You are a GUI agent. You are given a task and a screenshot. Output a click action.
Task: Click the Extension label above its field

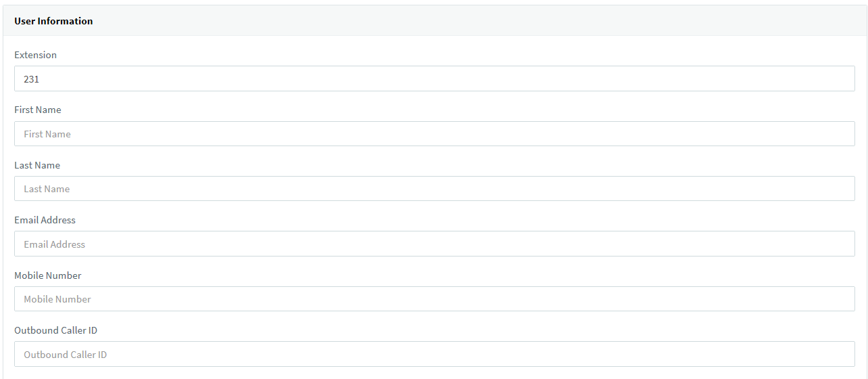(35, 55)
